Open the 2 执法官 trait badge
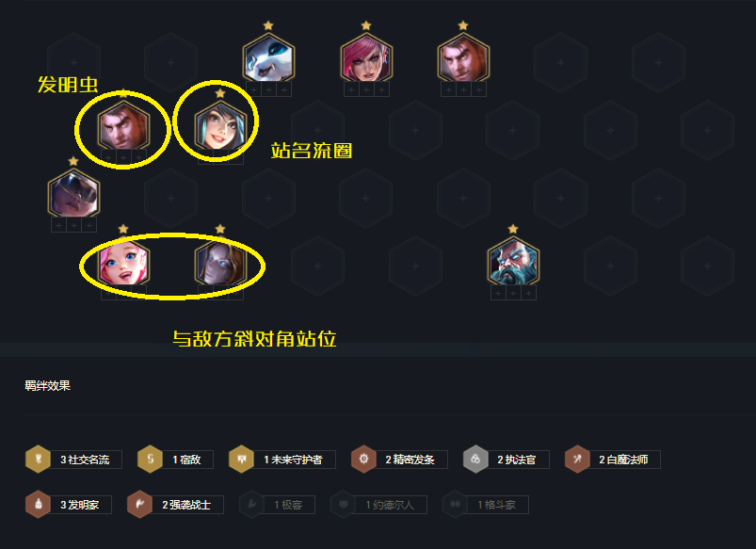756x549 pixels. [x=507, y=460]
